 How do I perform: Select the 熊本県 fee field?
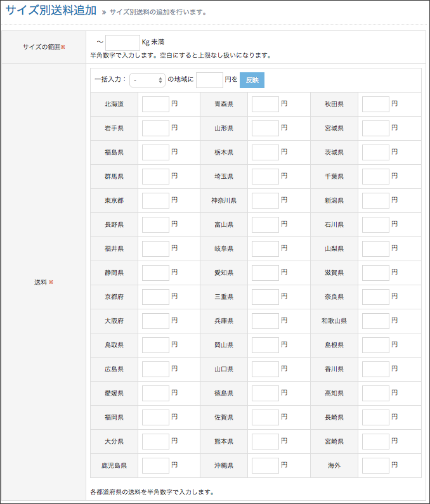click(x=265, y=442)
